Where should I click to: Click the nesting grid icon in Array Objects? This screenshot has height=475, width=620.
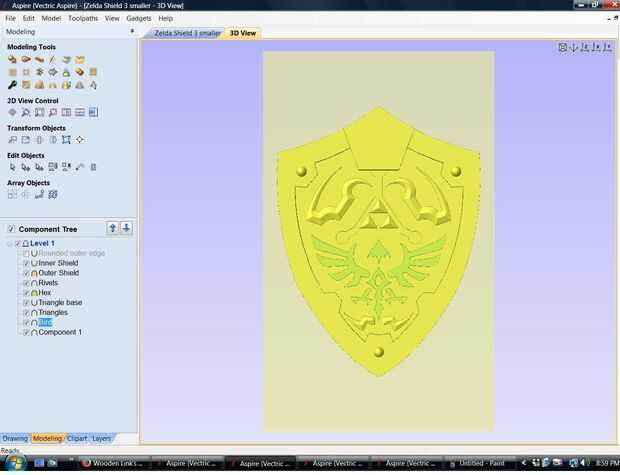click(53, 194)
